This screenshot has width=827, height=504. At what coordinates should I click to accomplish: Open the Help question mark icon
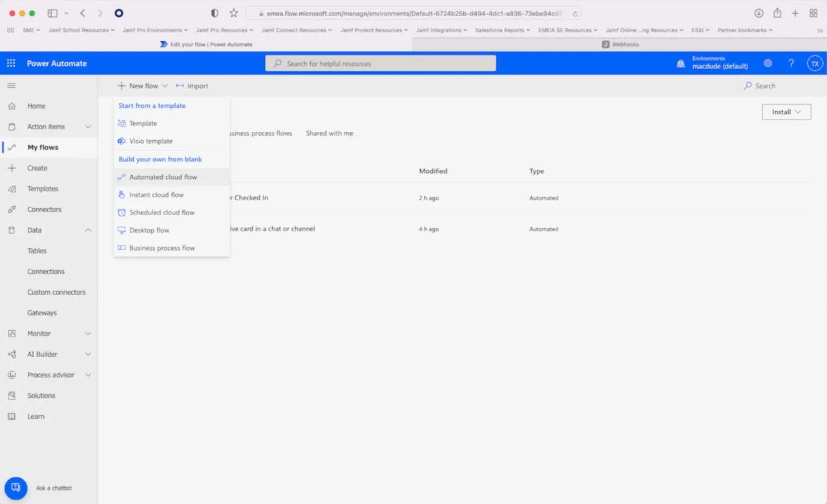[x=791, y=63]
